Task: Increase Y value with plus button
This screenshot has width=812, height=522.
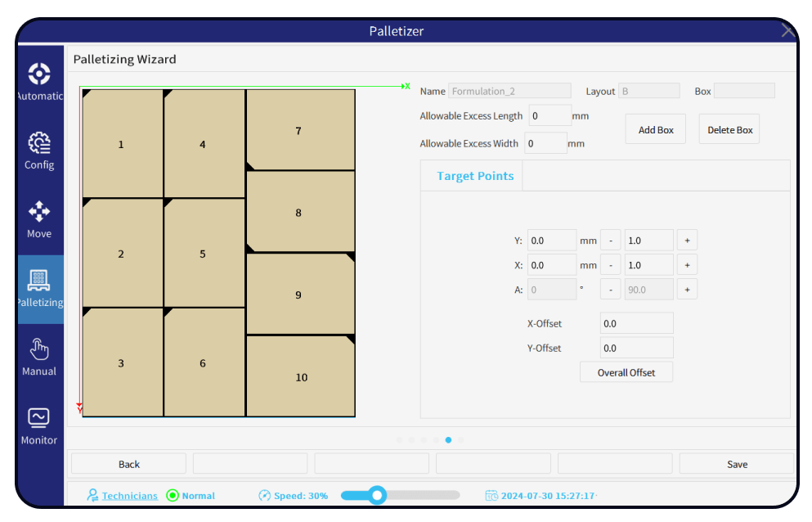Action: [687, 241]
